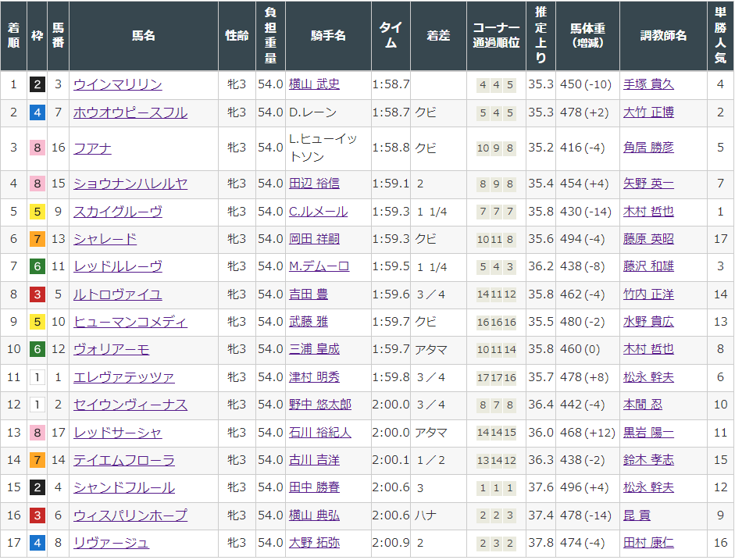Open trainer link 手塚 貴久

(648, 84)
